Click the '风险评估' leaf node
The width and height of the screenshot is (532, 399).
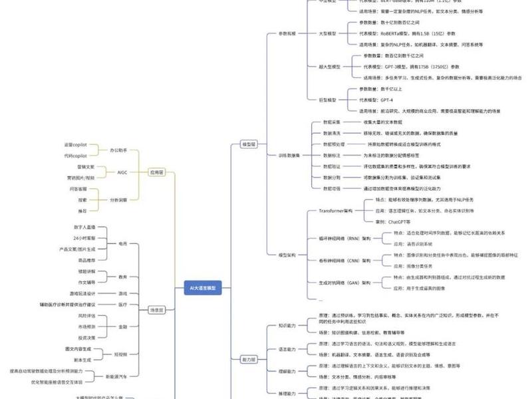[87, 316]
